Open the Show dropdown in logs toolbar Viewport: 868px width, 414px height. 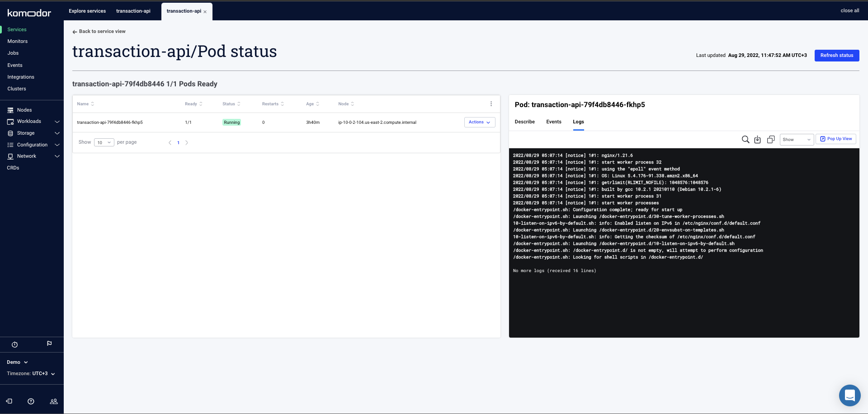(x=797, y=140)
